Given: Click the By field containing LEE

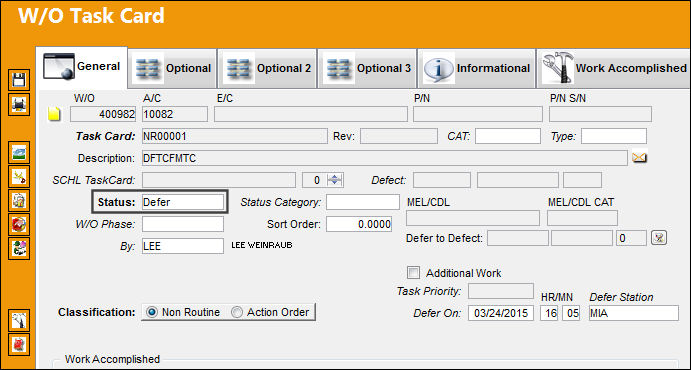Looking at the screenshot, I should (x=182, y=246).
